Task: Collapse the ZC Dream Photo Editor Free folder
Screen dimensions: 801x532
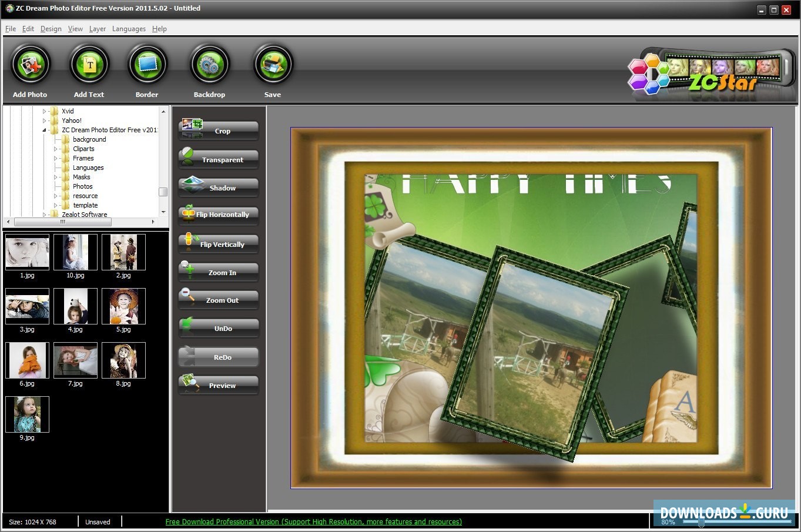Action: (x=44, y=130)
